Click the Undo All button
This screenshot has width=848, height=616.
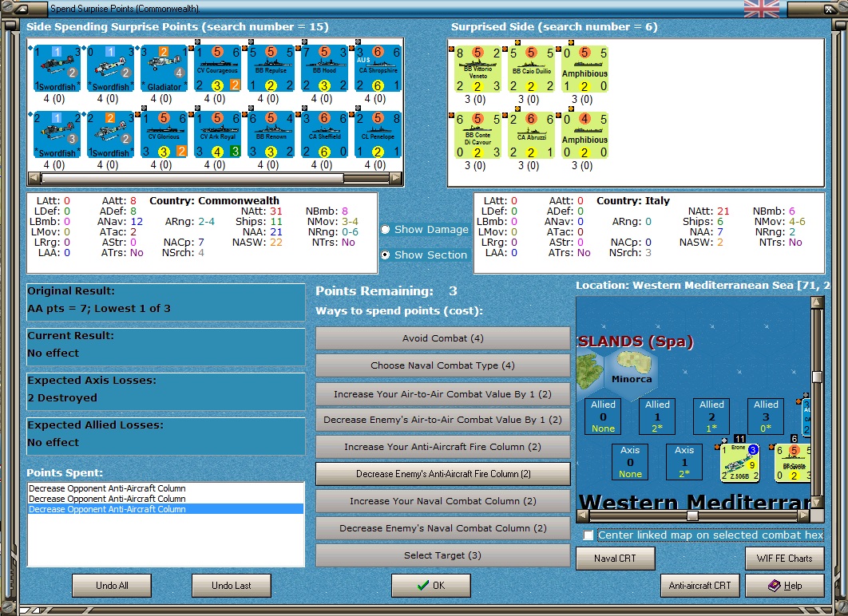coord(112,585)
